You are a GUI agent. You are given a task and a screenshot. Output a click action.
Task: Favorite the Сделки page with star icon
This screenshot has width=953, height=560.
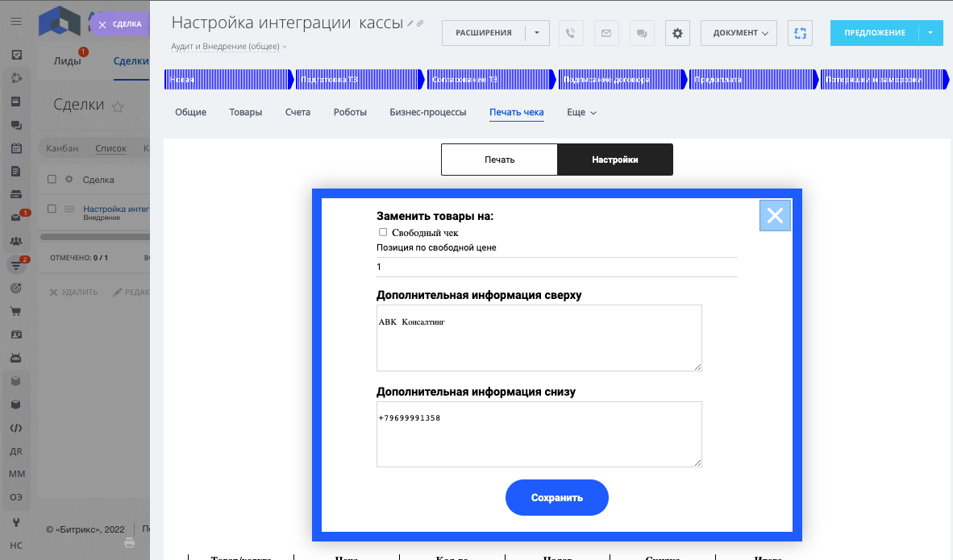click(118, 107)
